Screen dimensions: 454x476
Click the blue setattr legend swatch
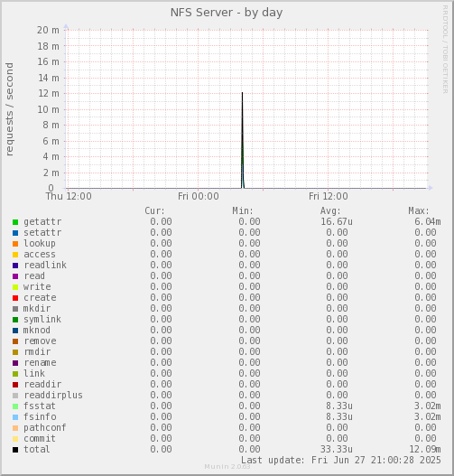coord(15,233)
